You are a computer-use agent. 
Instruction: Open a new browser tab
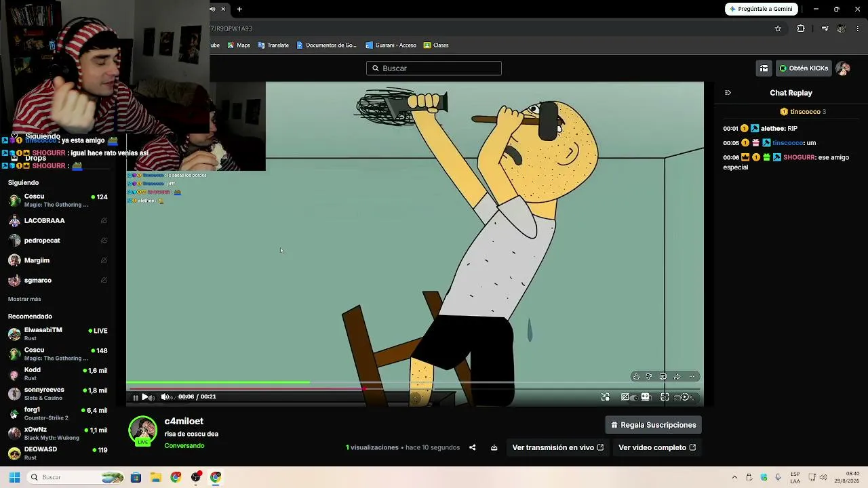coord(239,9)
